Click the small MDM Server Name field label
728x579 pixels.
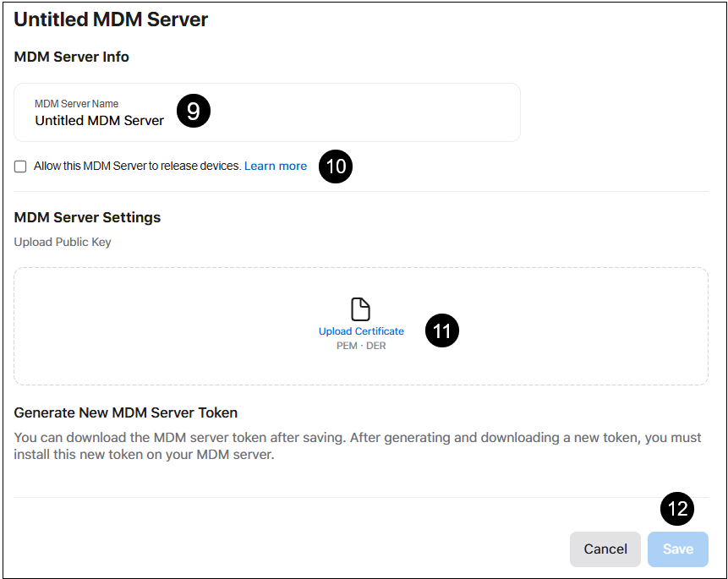click(76, 104)
